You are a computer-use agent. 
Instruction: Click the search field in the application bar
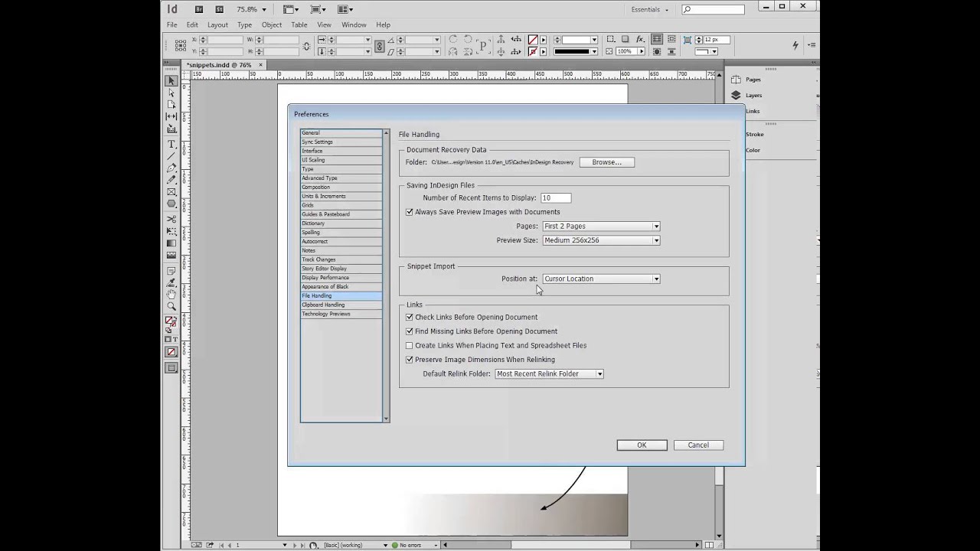point(713,9)
